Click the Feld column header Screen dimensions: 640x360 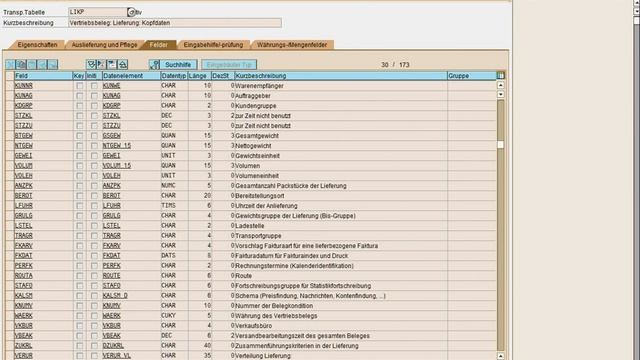coord(43,76)
